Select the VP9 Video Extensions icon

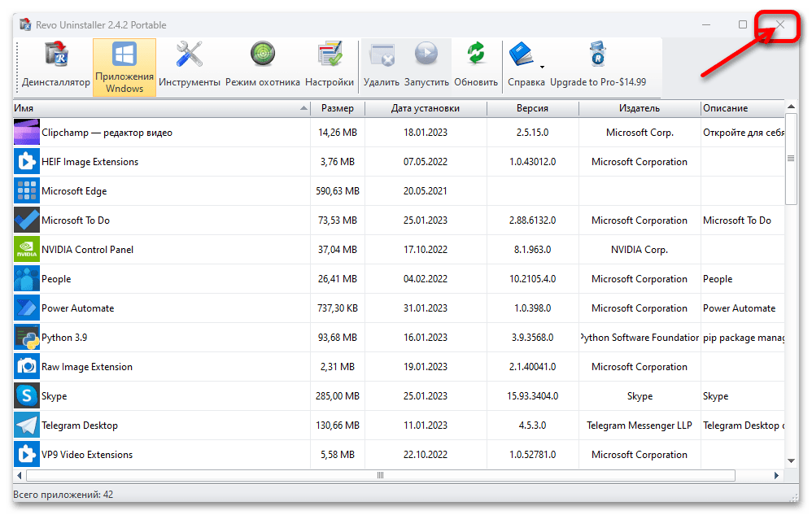(26, 455)
